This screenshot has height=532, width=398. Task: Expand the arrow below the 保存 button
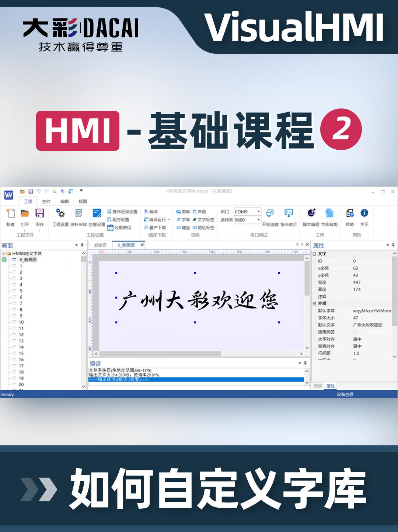coord(39,231)
